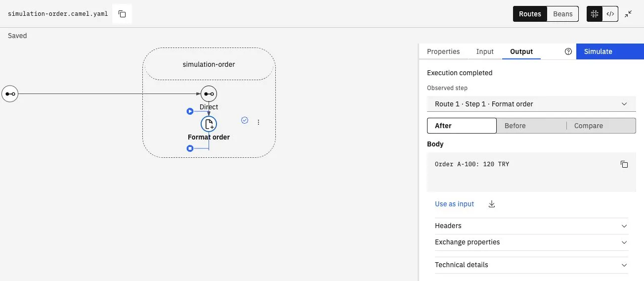Select the Format order node icon

tap(209, 124)
